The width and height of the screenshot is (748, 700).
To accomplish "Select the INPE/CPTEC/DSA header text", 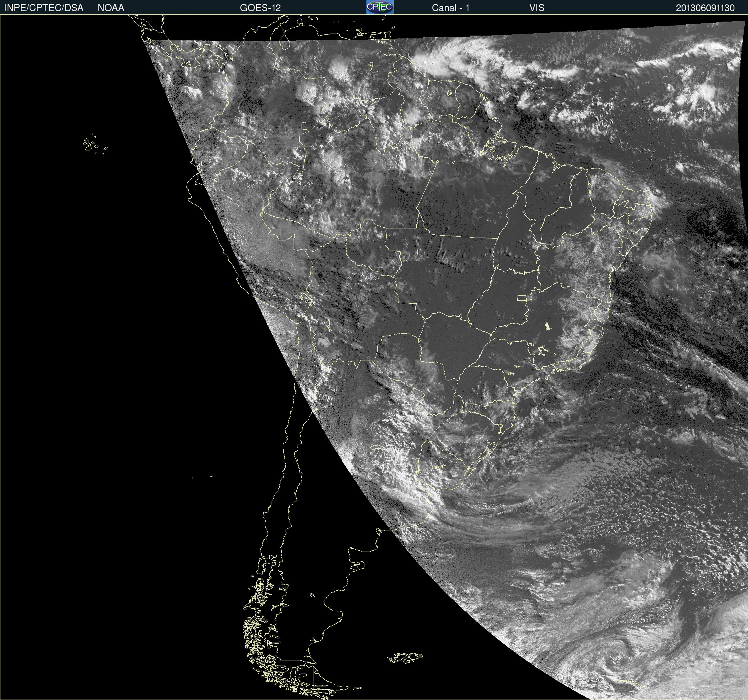I will pos(44,8).
